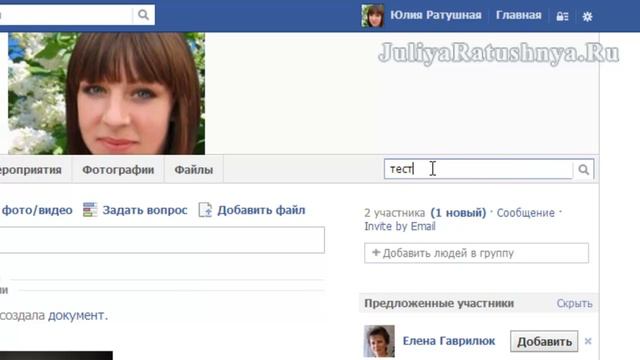The image size is (640, 360).
Task: Dismiss suggested member Елена Гаврилюк
Action: click(588, 341)
